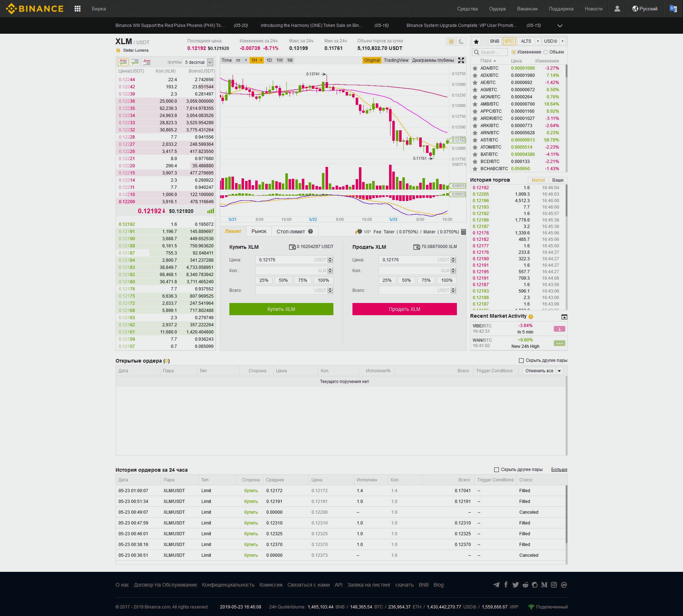Click the order book depth bars icon
This screenshot has width=683, height=616.
(x=210, y=211)
